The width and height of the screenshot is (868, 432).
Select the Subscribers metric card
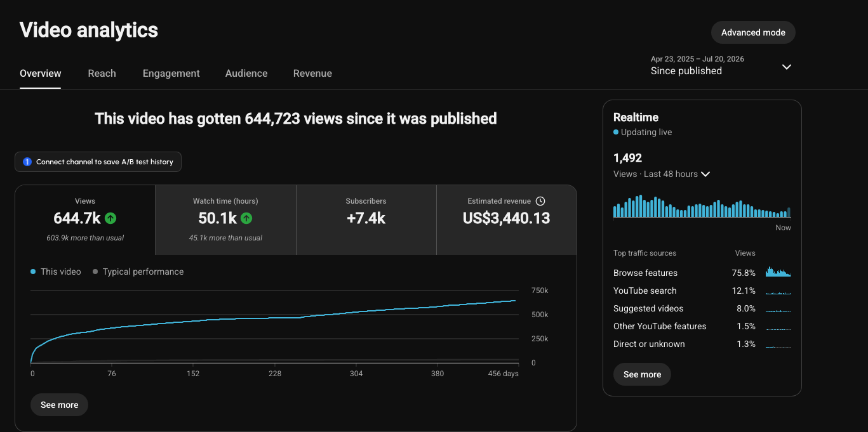tap(366, 220)
